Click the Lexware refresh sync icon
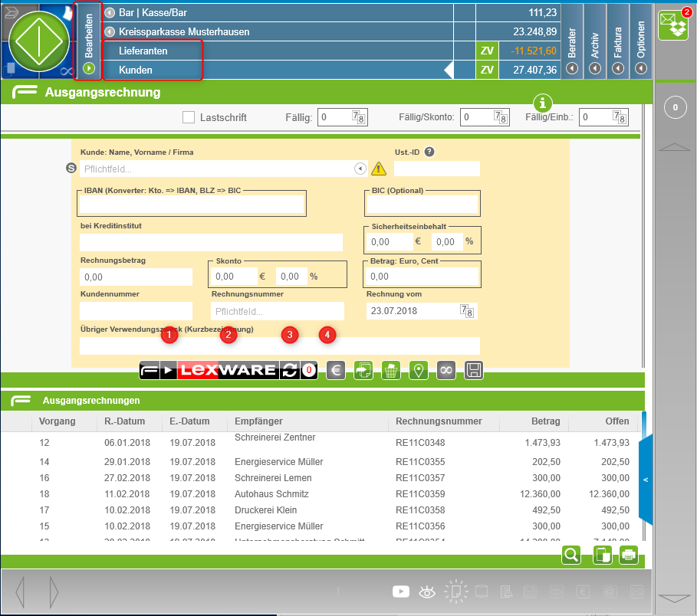The image size is (697, 616). click(290, 370)
